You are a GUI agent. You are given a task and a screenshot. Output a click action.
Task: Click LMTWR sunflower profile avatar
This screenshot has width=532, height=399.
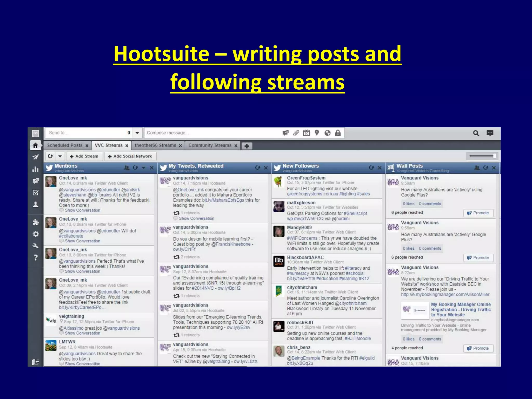[51, 346]
